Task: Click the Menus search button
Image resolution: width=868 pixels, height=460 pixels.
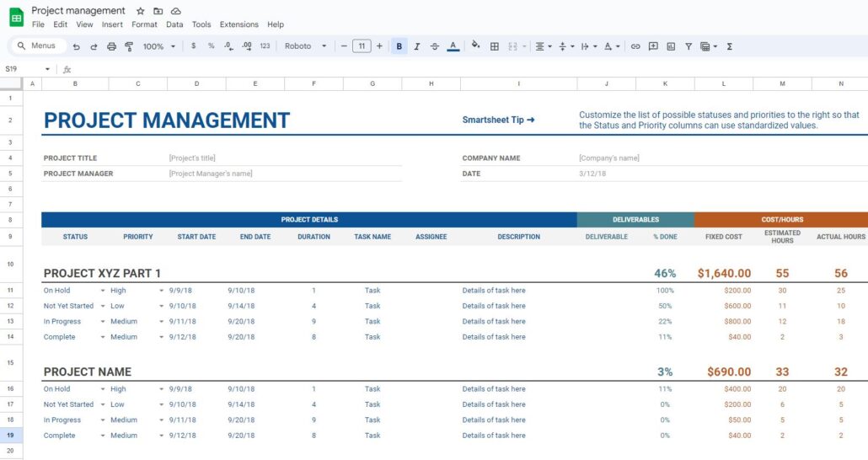Action: click(x=36, y=45)
